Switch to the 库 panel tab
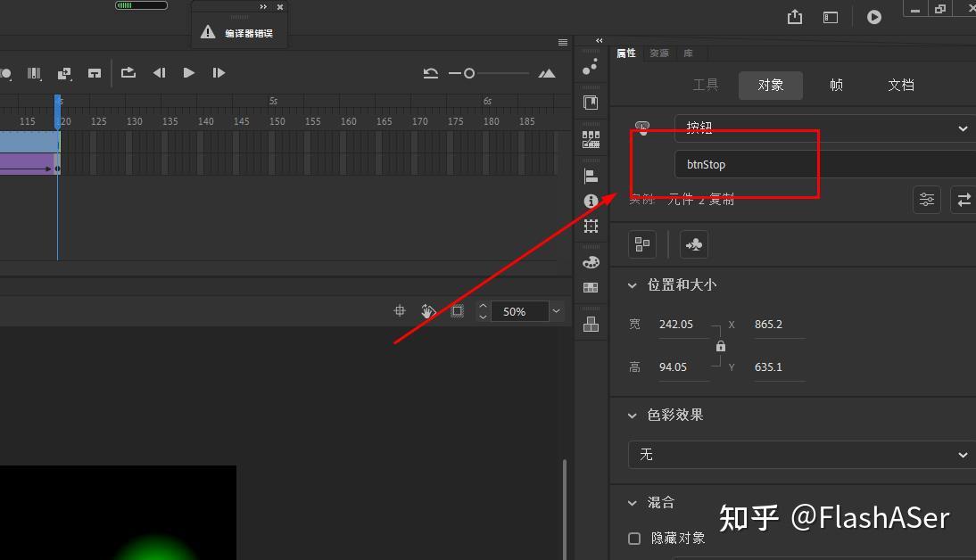Image resolution: width=976 pixels, height=560 pixels. coord(689,53)
